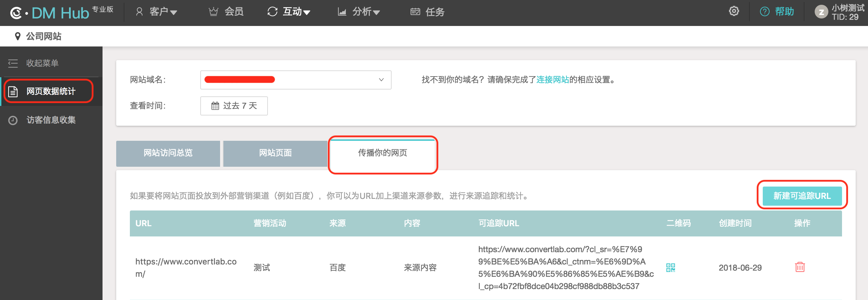This screenshot has width=868, height=300.
Task: Click the 公司网站 location pin icon
Action: coord(18,36)
